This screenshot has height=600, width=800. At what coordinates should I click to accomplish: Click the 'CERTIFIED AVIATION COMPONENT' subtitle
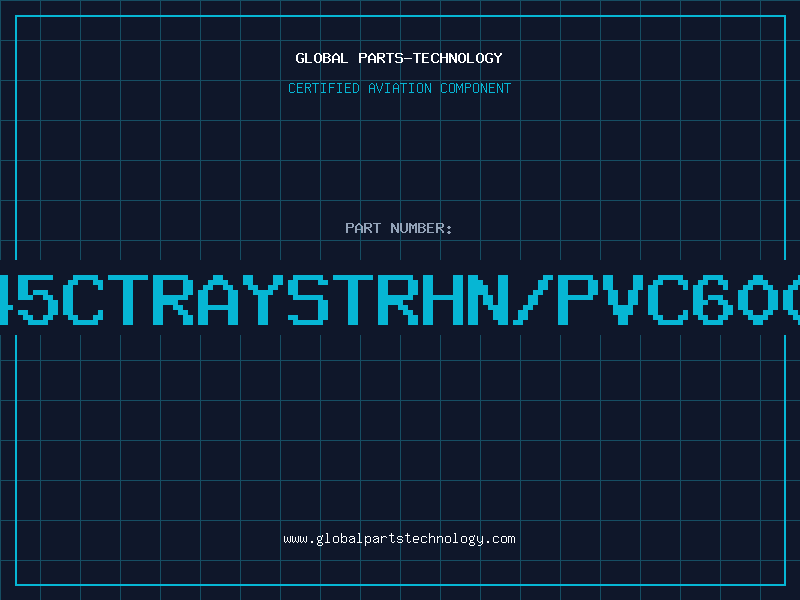[399, 88]
